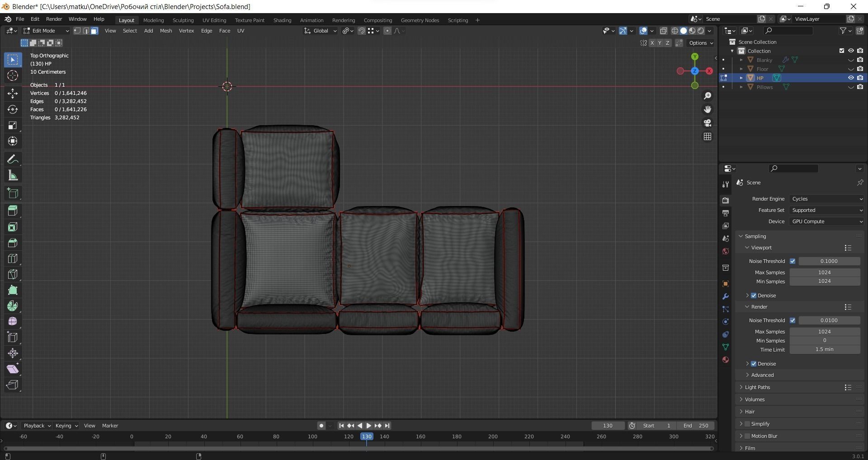Switch to perspective/orthographic grid icon
This screenshot has width=868, height=460.
tap(708, 136)
